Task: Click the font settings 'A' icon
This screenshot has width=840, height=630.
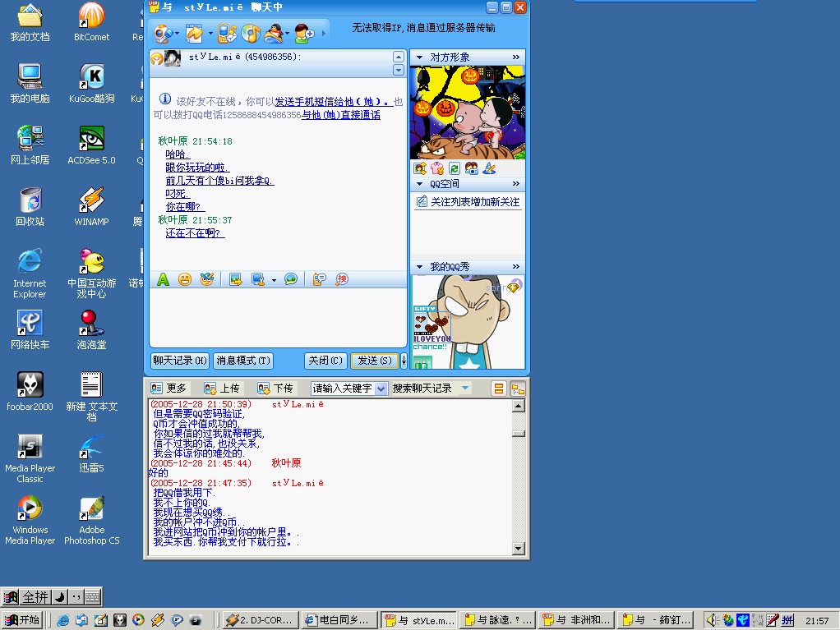Action: click(x=163, y=279)
